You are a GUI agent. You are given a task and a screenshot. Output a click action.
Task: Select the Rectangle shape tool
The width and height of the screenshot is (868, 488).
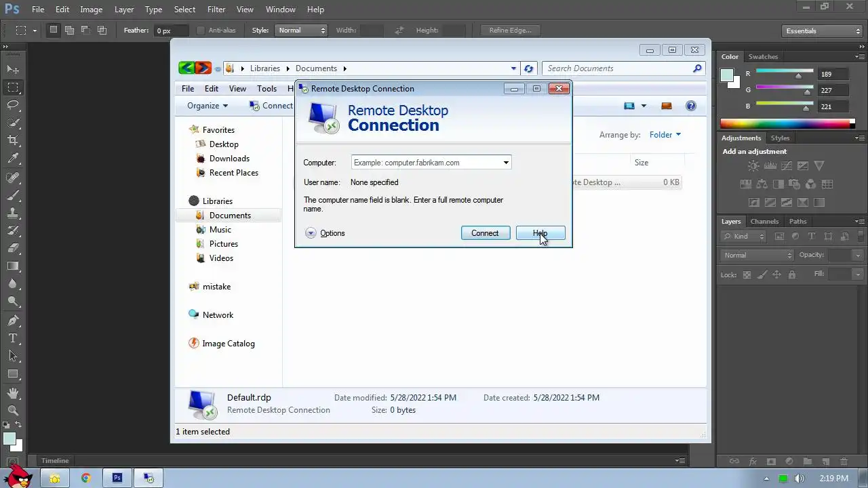click(13, 373)
